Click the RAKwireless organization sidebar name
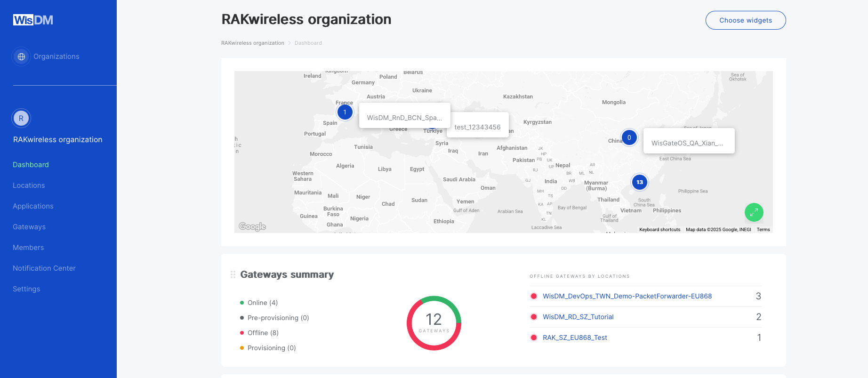This screenshot has height=378, width=868. (x=58, y=140)
